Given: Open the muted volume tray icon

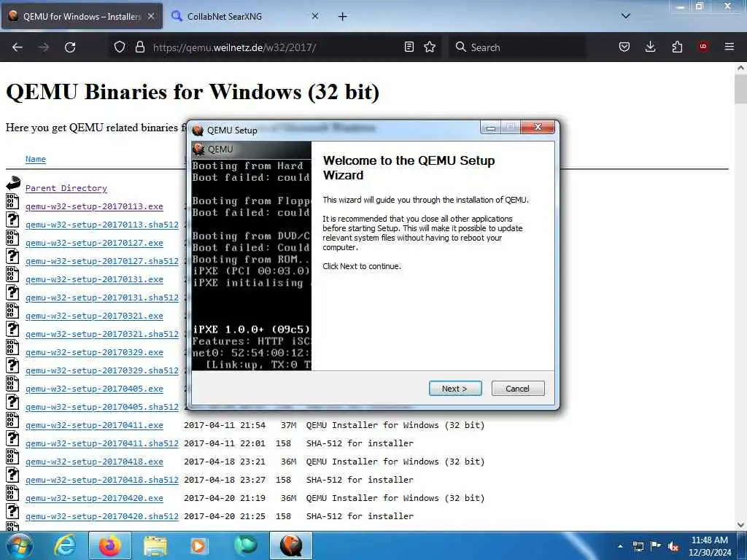Looking at the screenshot, I should pos(673,546).
